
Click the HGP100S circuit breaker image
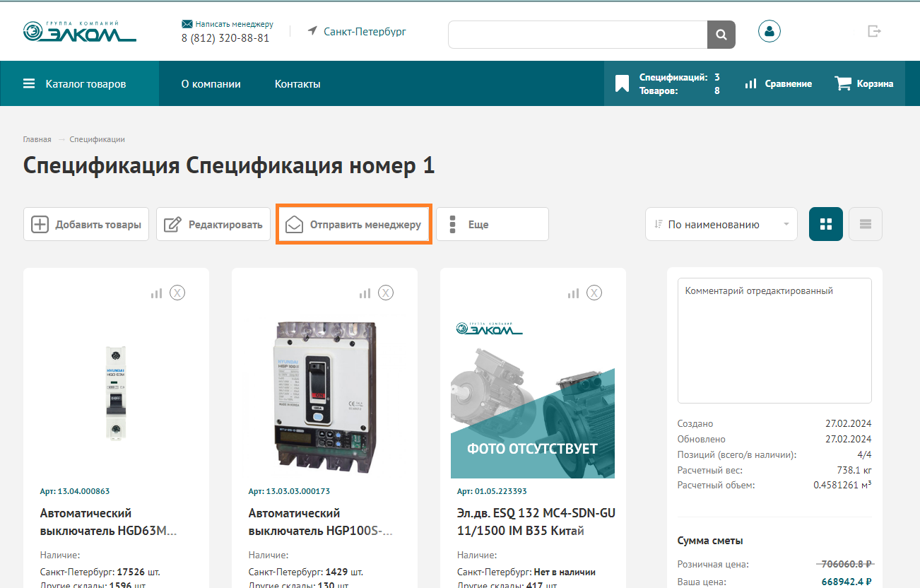pos(324,396)
